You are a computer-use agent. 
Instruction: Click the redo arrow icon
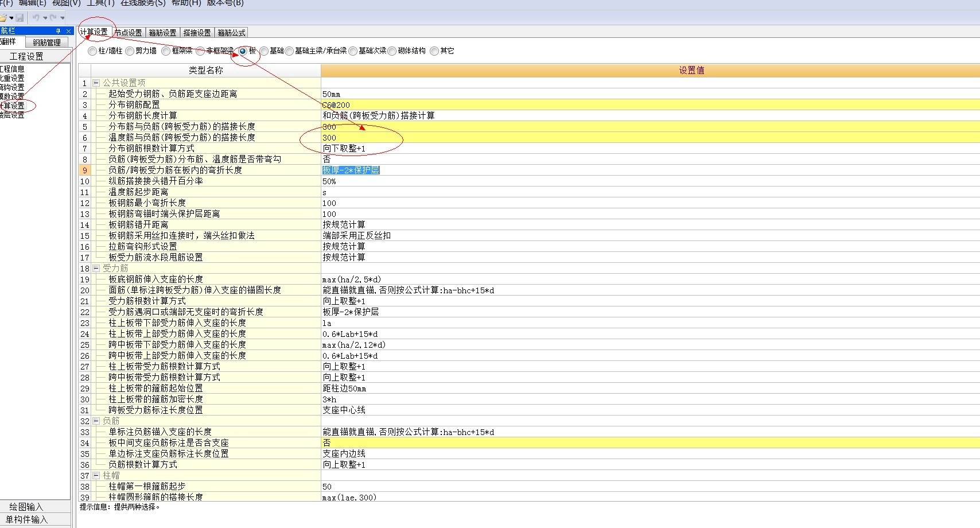[53, 18]
